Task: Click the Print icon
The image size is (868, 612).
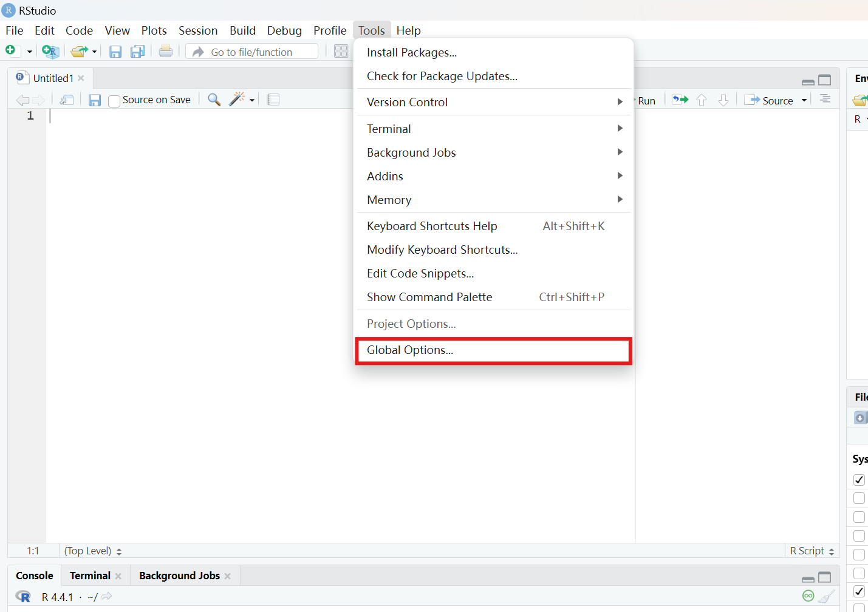Action: [166, 52]
